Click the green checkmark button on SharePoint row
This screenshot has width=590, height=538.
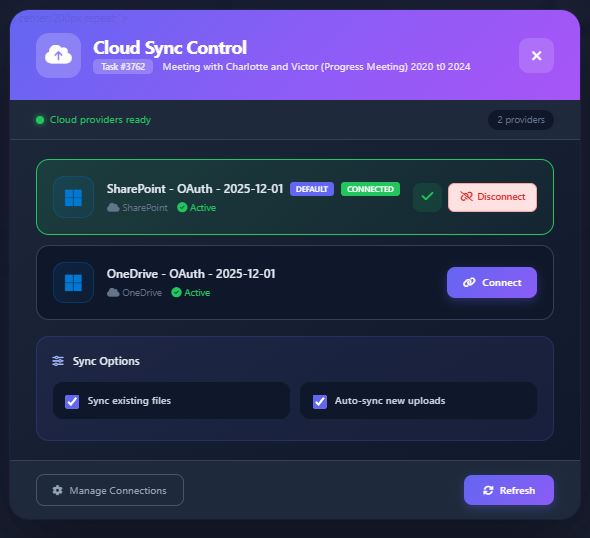(427, 197)
